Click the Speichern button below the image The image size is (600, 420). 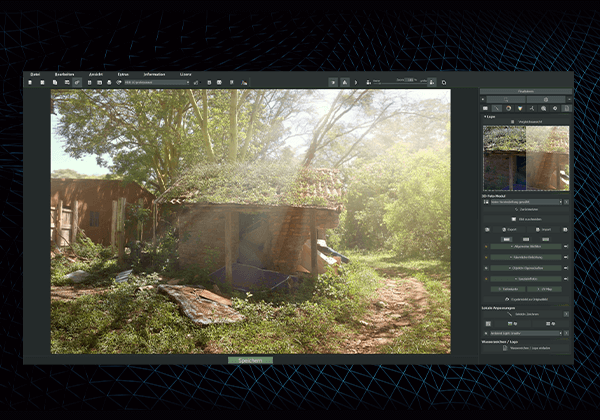250,360
